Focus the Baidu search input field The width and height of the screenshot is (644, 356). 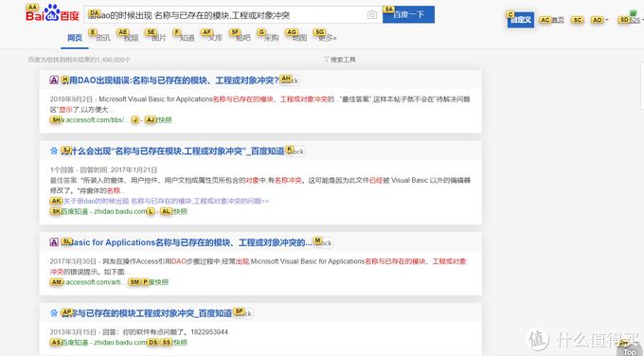click(233, 15)
